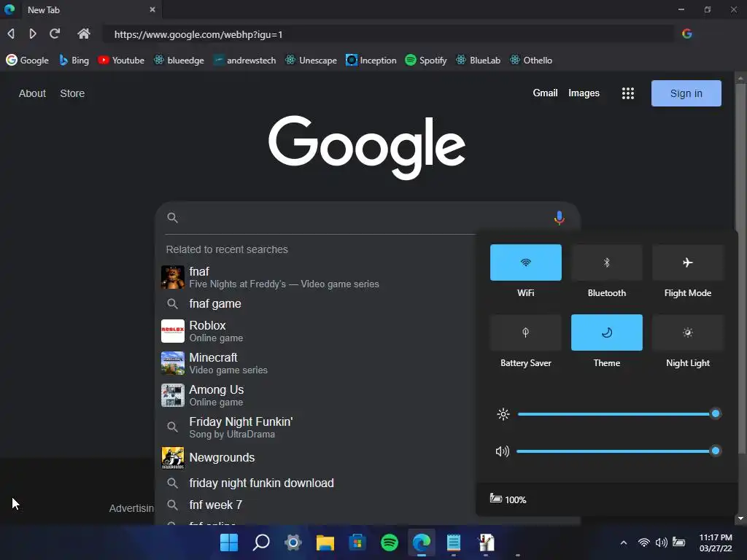Switch to Edge on the taskbar

pos(421,542)
